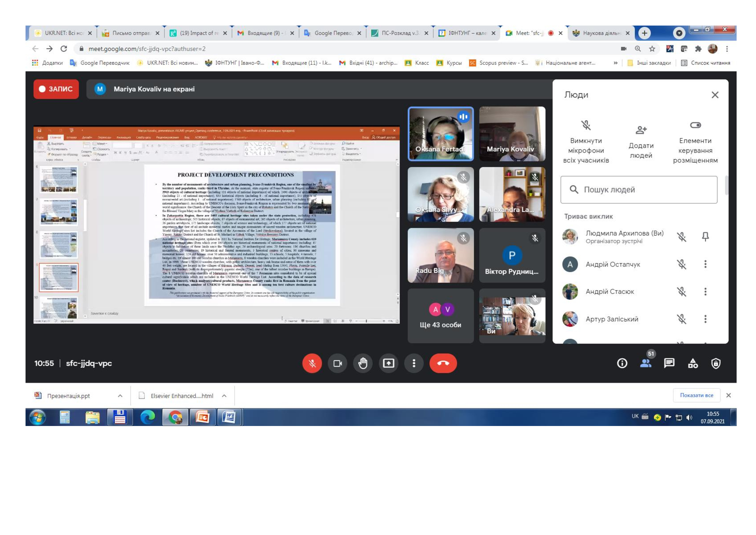This screenshot has width=756, height=535.
Task: Switch to the Google Переводчик tab
Action: pyautogui.click(x=333, y=33)
